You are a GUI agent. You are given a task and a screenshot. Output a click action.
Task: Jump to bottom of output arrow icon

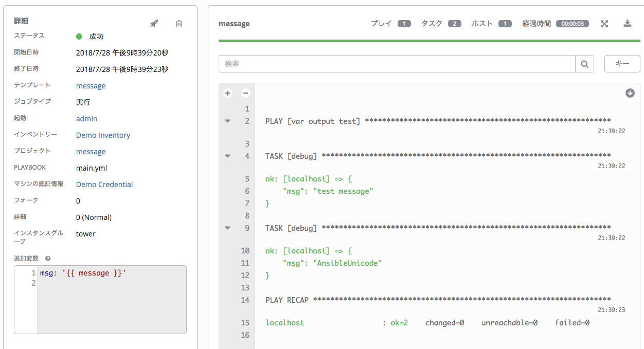630,93
